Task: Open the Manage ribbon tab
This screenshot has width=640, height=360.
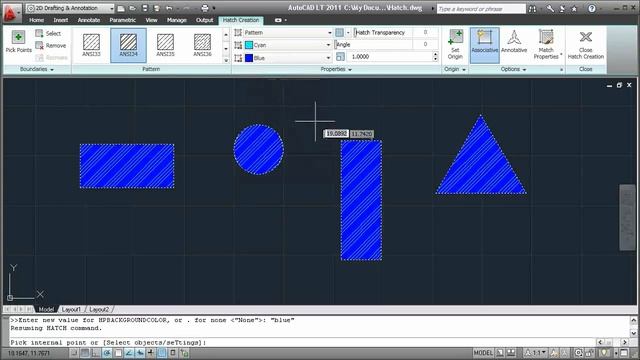Action: tap(176, 20)
